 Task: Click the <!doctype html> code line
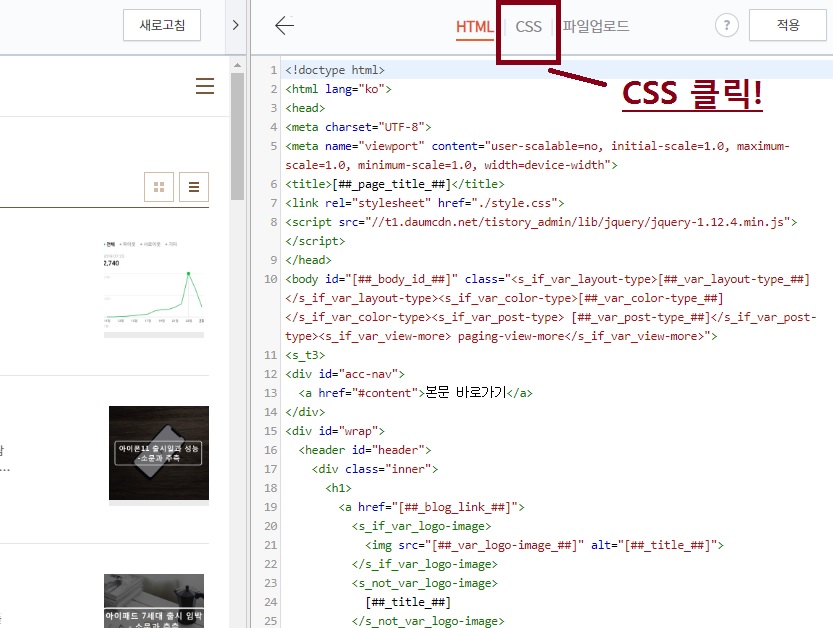335,70
